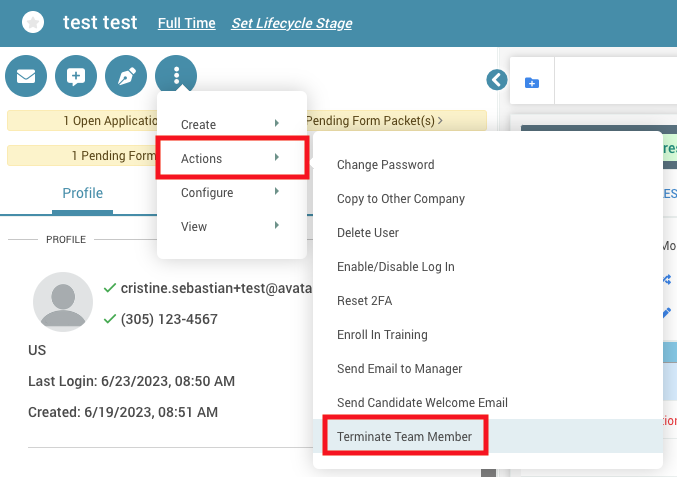The height and width of the screenshot is (477, 677).
Task: Select Delete User option
Action: 368,232
